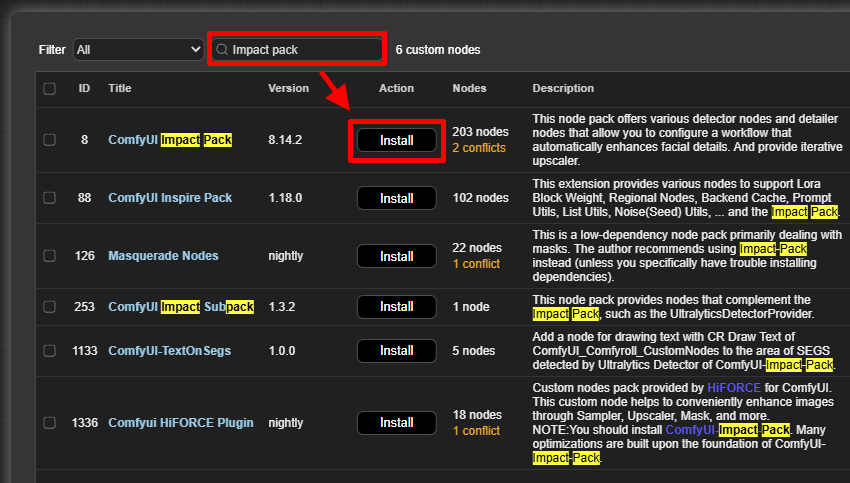The width and height of the screenshot is (850, 483).
Task: Click the 102 nodes count
Action: pos(481,198)
